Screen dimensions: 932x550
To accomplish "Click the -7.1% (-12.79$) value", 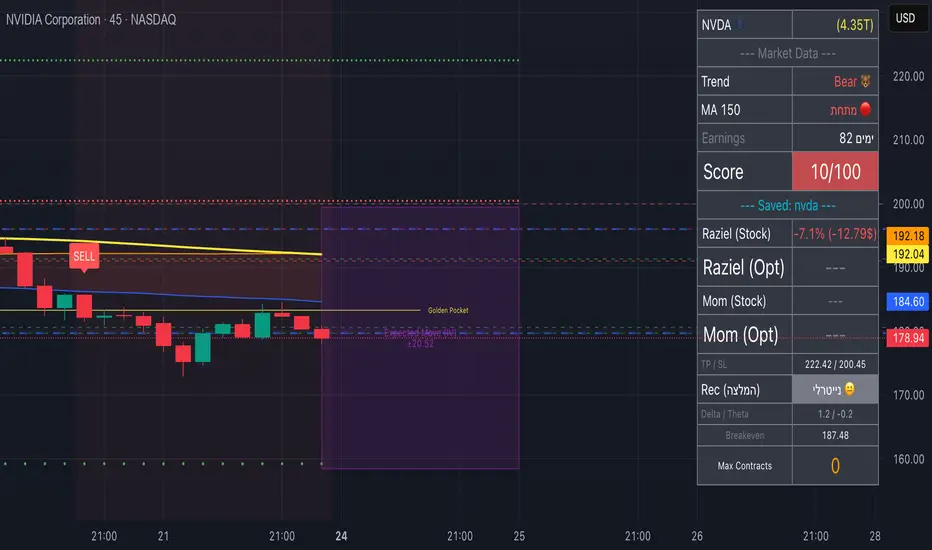I will tap(835, 234).
